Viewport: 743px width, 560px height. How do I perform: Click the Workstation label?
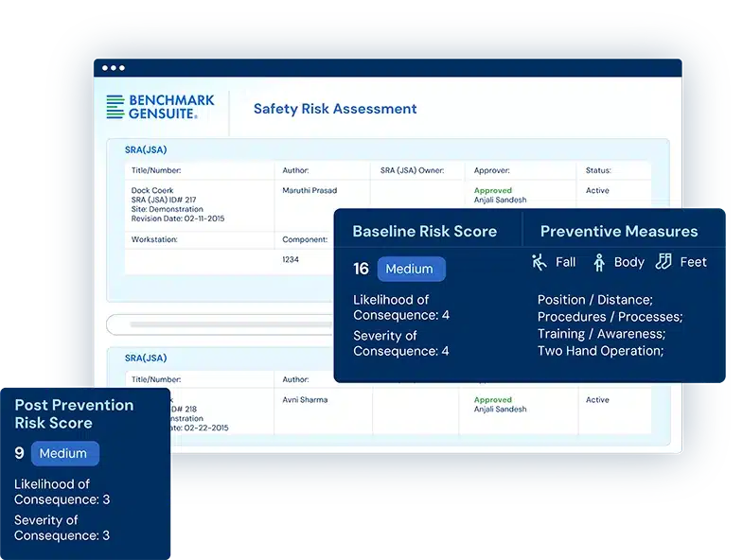click(x=154, y=239)
